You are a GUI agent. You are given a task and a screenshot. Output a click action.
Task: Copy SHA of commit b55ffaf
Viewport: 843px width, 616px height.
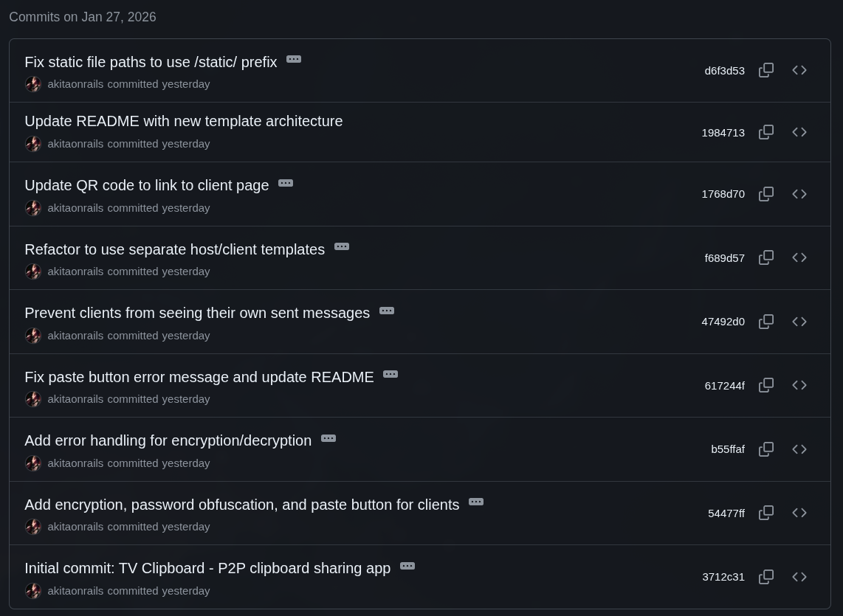coord(766,449)
